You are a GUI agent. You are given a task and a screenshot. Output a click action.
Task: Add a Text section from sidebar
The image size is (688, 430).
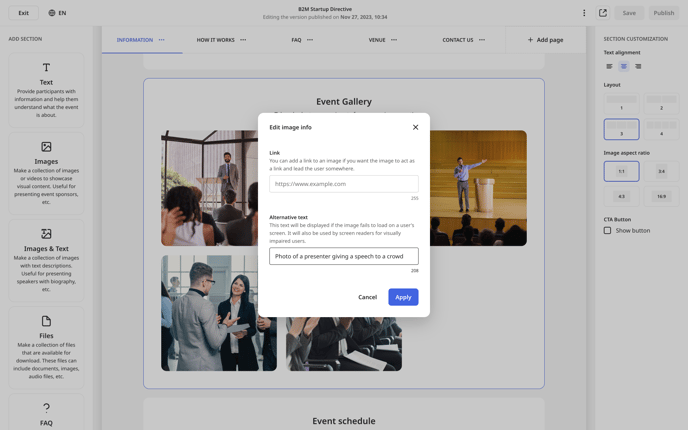[x=46, y=90]
